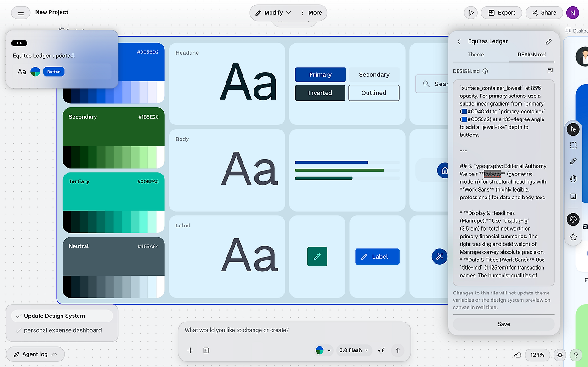This screenshot has width=588, height=367.
Task: Click the color circle in the update notification
Action: [35, 72]
